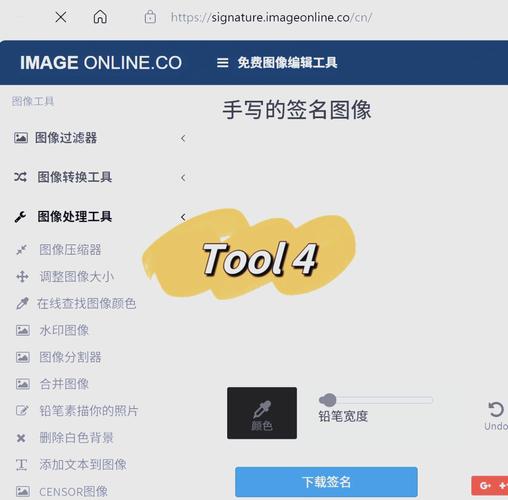The height and width of the screenshot is (500, 508).
Task: Click the move arrows icon beside 调整图像大小
Action: click(22, 277)
